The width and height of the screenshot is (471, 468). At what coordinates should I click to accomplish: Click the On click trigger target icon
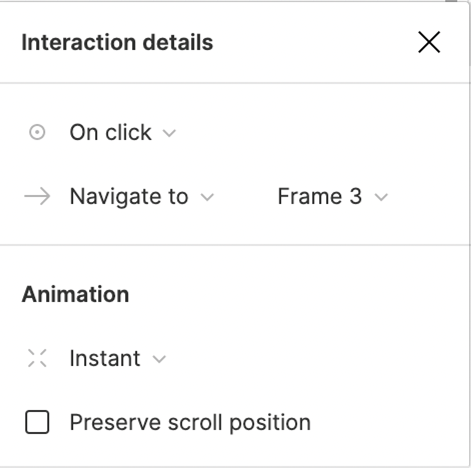click(37, 132)
